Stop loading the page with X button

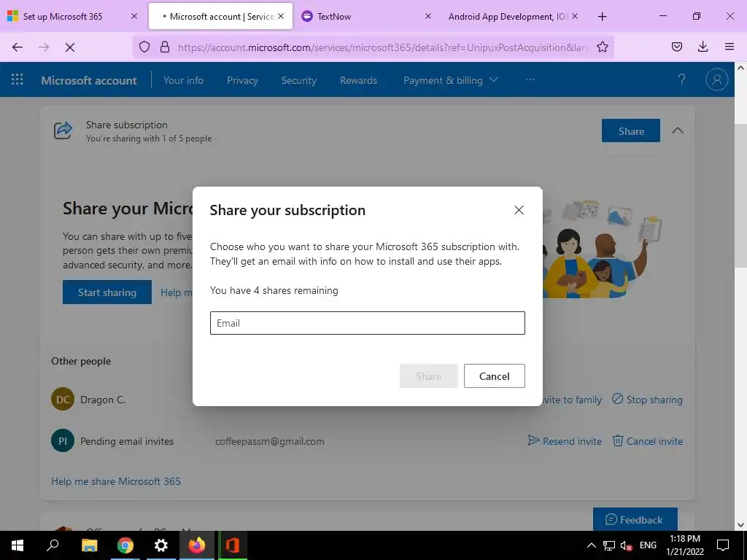(x=69, y=47)
